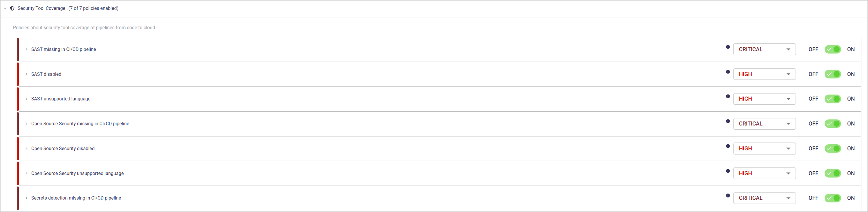This screenshot has width=868, height=212.
Task: Open severity dropdown for Secrets detection missing
Action: point(764,198)
